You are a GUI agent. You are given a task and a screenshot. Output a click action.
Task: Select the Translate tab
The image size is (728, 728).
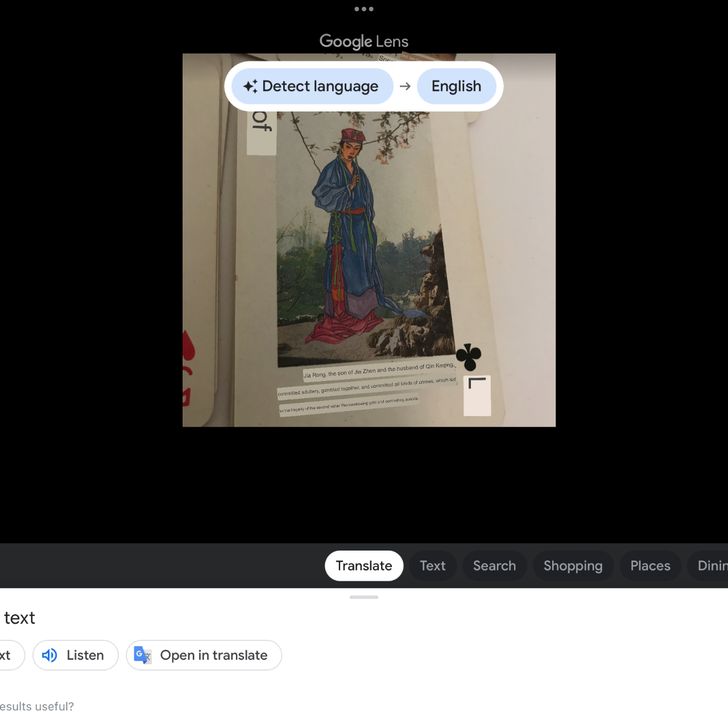tap(363, 566)
